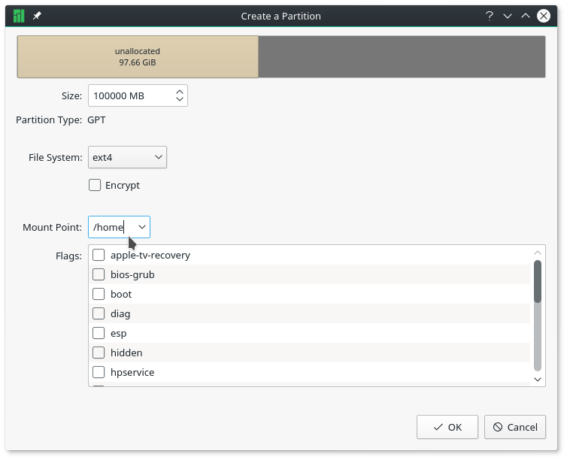The width and height of the screenshot is (567, 460).
Task: Confirm with the OK button
Action: pos(447,427)
